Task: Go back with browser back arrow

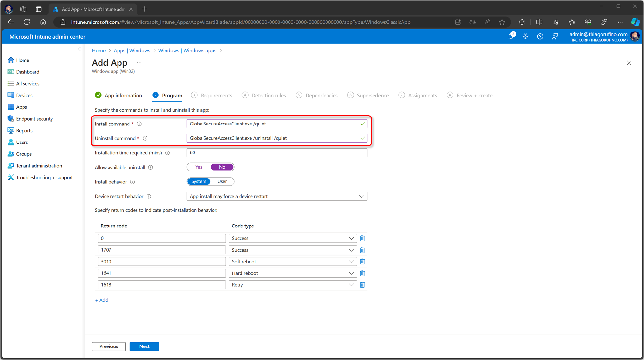Action: tap(11, 22)
